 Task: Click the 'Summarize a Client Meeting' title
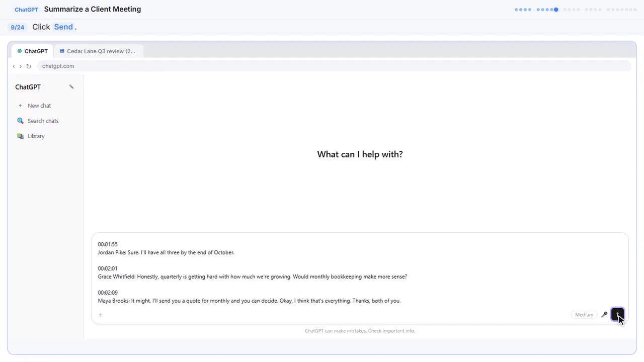[x=93, y=9]
